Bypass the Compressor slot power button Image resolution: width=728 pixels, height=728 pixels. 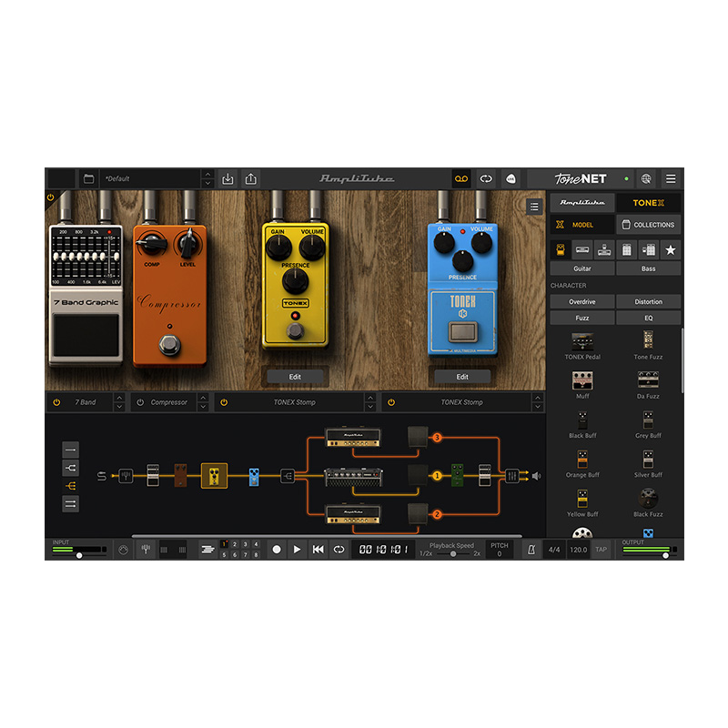click(140, 402)
